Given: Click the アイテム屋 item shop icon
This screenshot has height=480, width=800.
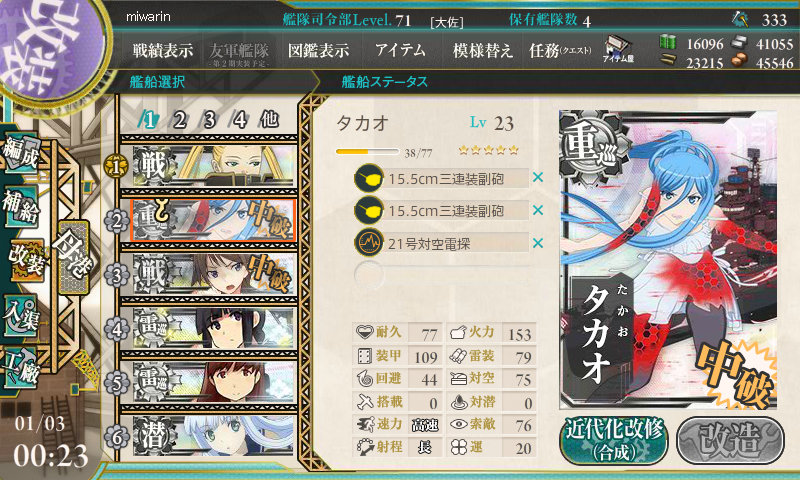Looking at the screenshot, I should pyautogui.click(x=618, y=49).
